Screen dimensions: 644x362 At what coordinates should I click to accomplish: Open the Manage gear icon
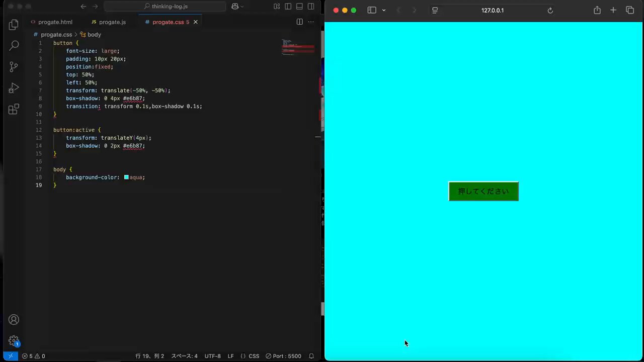click(x=14, y=340)
